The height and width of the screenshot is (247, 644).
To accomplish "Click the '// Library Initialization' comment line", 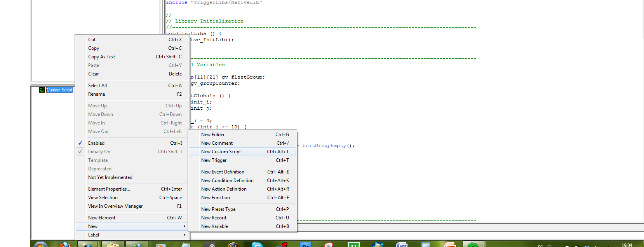I will click(205, 21).
